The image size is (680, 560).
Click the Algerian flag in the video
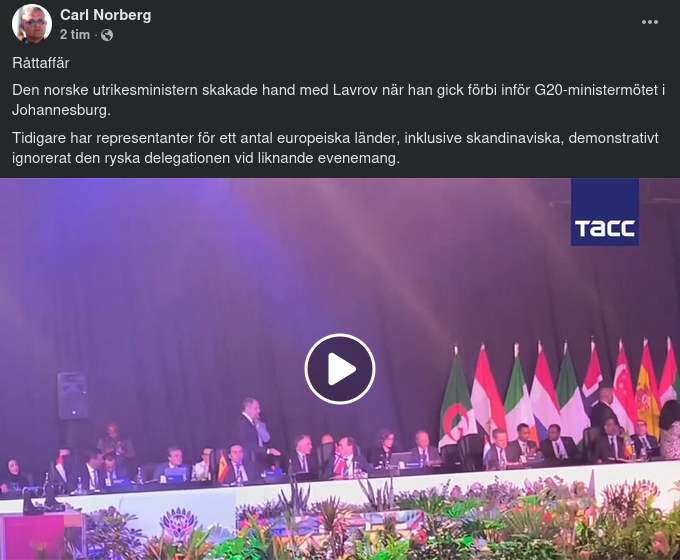(x=456, y=399)
